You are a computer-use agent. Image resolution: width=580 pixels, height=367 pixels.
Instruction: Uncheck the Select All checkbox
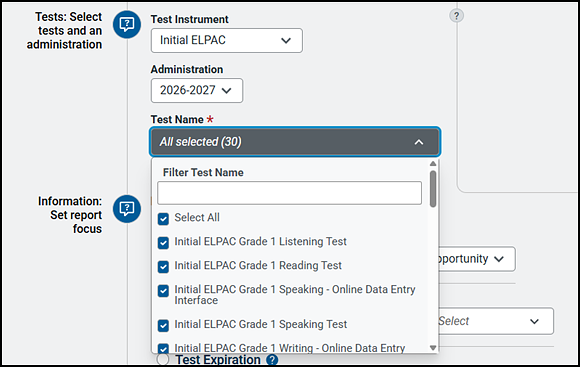point(163,219)
